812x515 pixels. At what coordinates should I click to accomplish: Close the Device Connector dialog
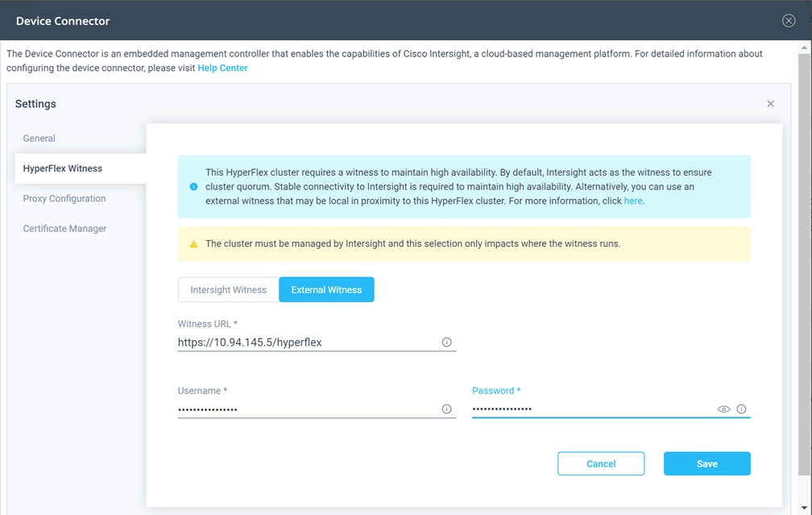coord(788,20)
